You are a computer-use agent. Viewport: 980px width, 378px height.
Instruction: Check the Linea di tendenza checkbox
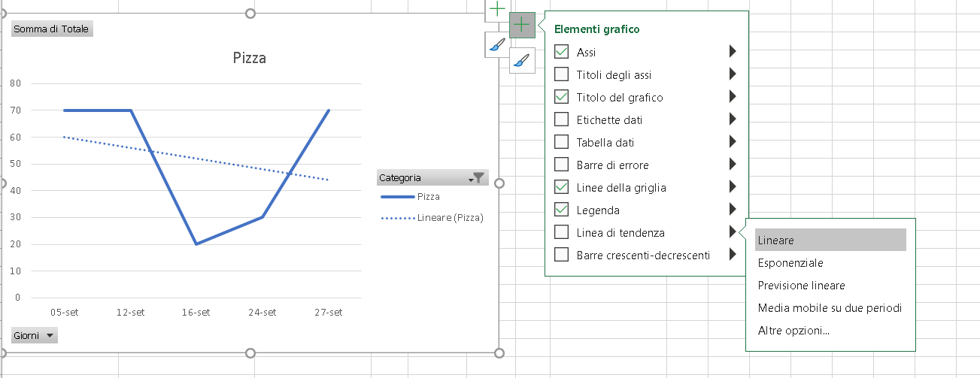pos(561,232)
